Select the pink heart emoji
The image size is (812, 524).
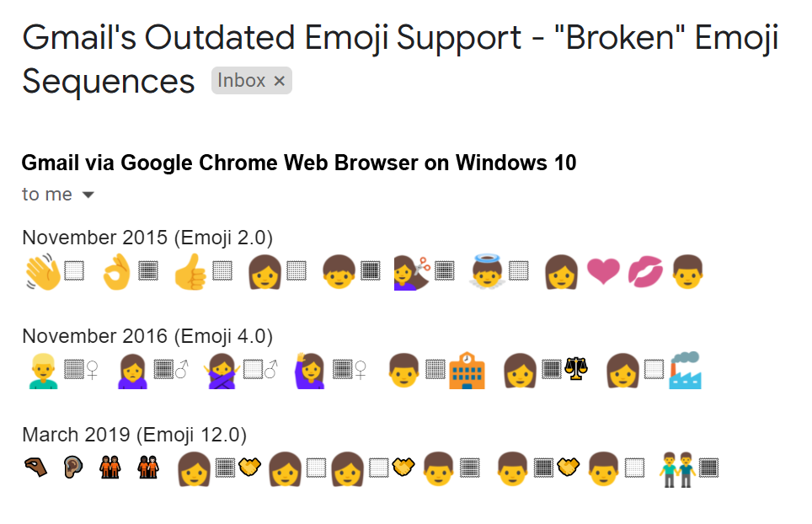603,271
